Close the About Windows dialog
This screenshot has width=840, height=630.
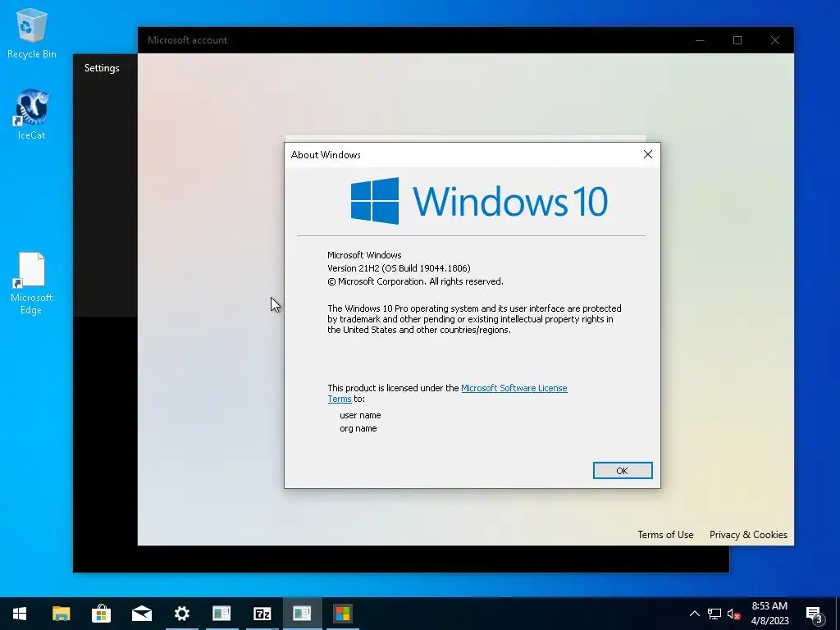[x=648, y=154]
